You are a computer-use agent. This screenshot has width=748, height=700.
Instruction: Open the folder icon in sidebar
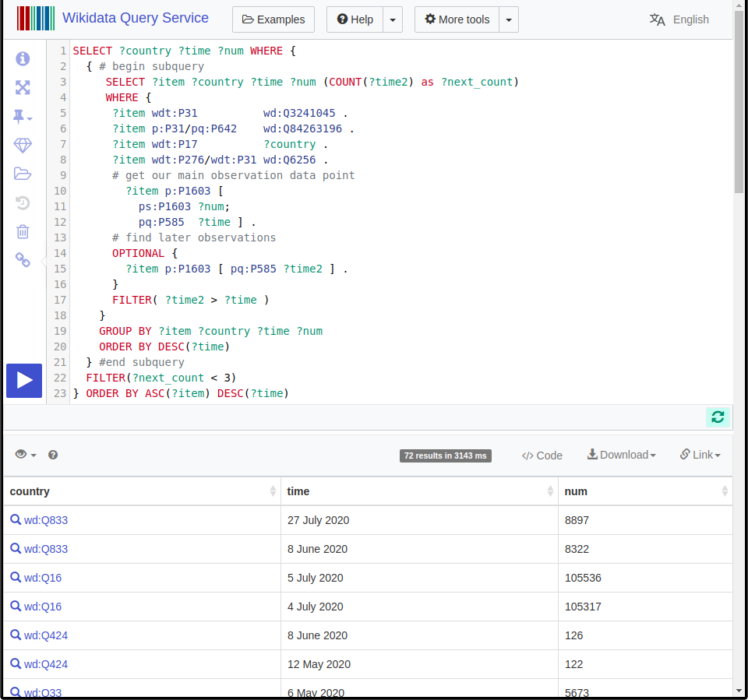pyautogui.click(x=23, y=174)
